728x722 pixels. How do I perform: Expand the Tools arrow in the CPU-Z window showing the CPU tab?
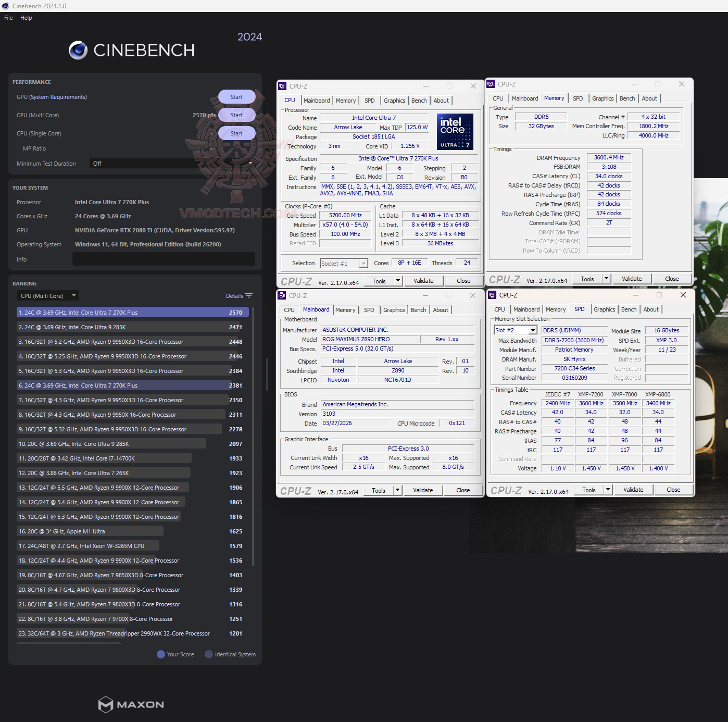(398, 281)
